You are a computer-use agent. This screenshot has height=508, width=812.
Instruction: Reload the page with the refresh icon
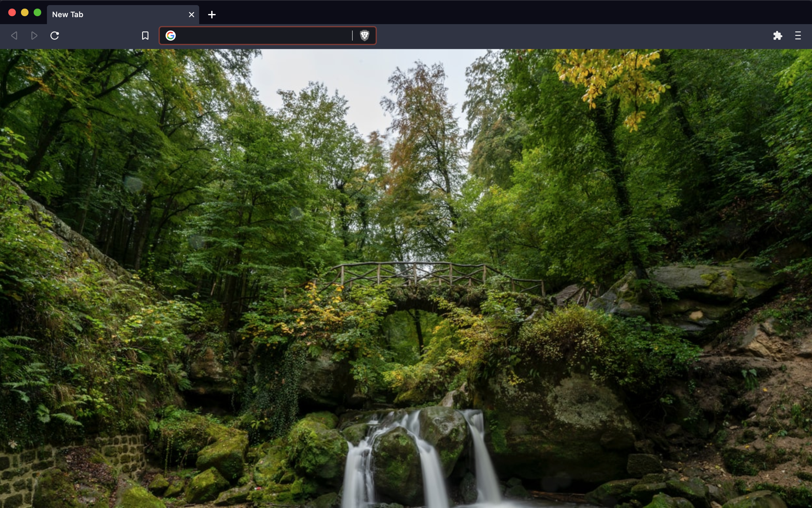click(55, 35)
